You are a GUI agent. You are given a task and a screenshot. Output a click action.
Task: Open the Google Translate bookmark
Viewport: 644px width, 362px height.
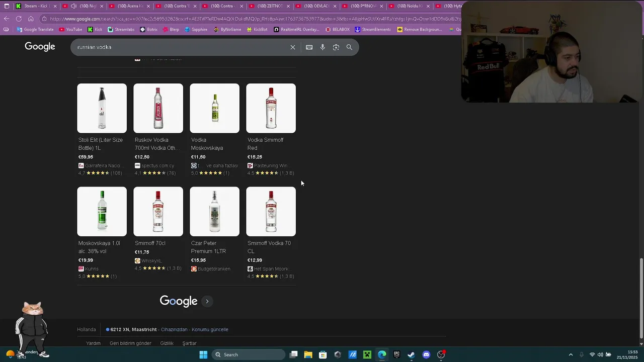pos(35,29)
